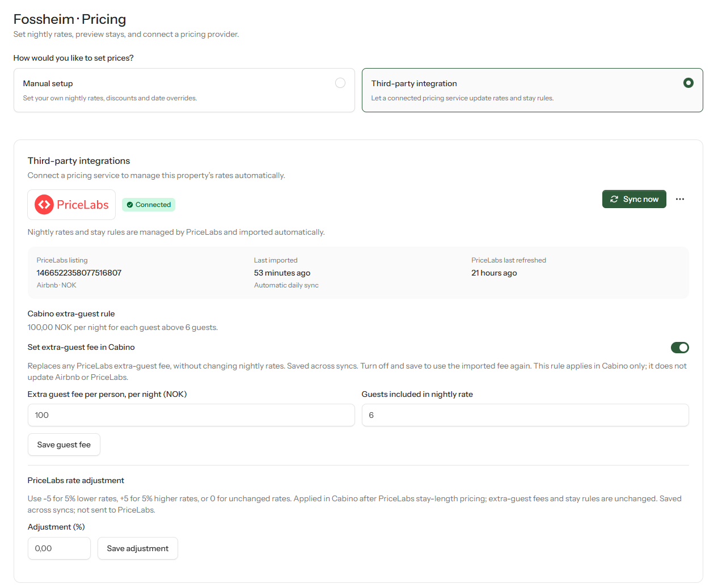Viewport: 718px width, 588px height.
Task: Focus the Adjustment (%) input field
Action: (59, 548)
